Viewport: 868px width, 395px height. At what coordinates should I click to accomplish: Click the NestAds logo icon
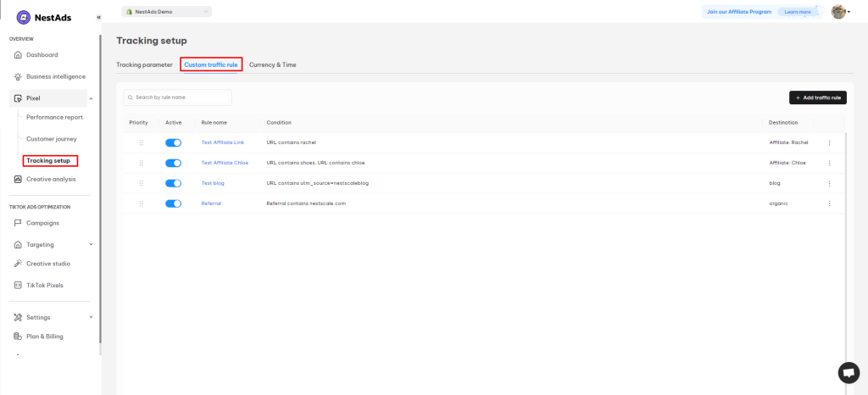(x=24, y=18)
